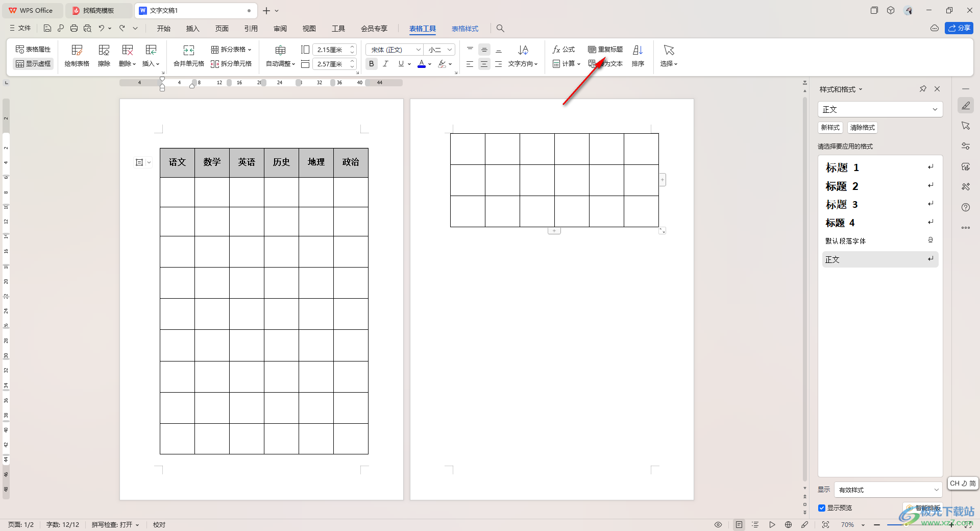Click the help question icon in sidebar
The image size is (980, 531).
click(966, 207)
